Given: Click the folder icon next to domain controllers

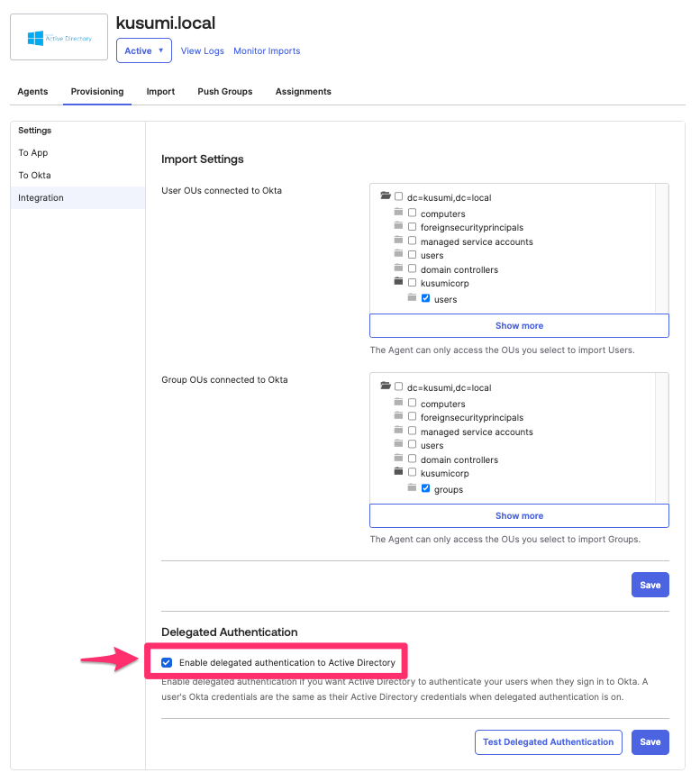Looking at the screenshot, I should click(x=398, y=268).
